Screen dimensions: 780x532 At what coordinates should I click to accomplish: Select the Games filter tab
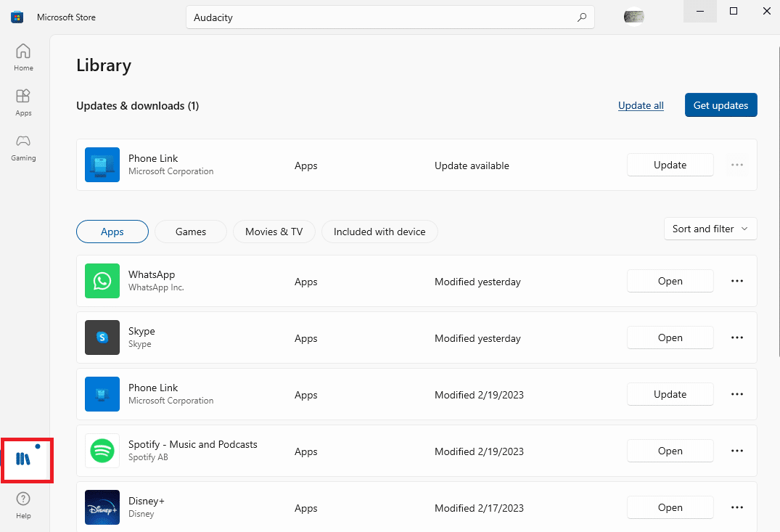click(x=191, y=232)
